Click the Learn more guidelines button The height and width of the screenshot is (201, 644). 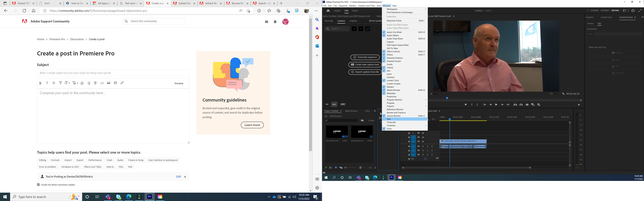(x=252, y=125)
